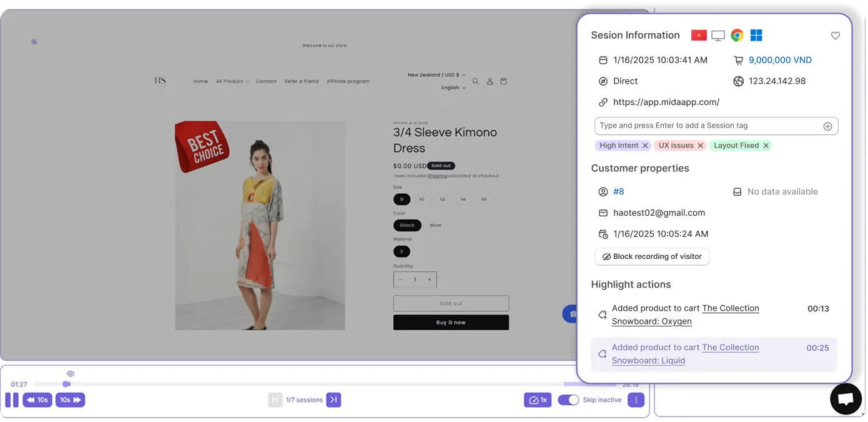The image size is (868, 422).
Task: Expand the New Zealand | USD $ dropdown
Action: coord(436,75)
